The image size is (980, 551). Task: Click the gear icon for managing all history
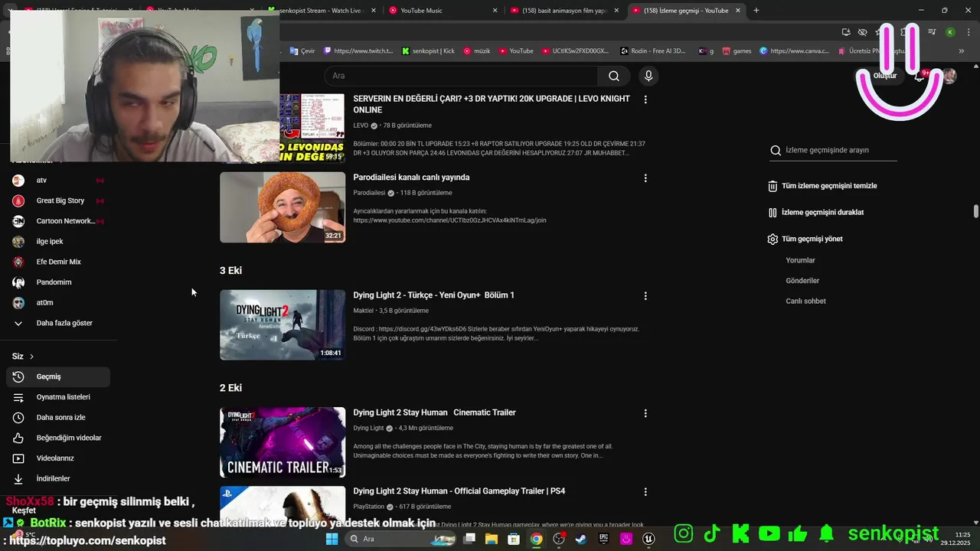click(773, 239)
